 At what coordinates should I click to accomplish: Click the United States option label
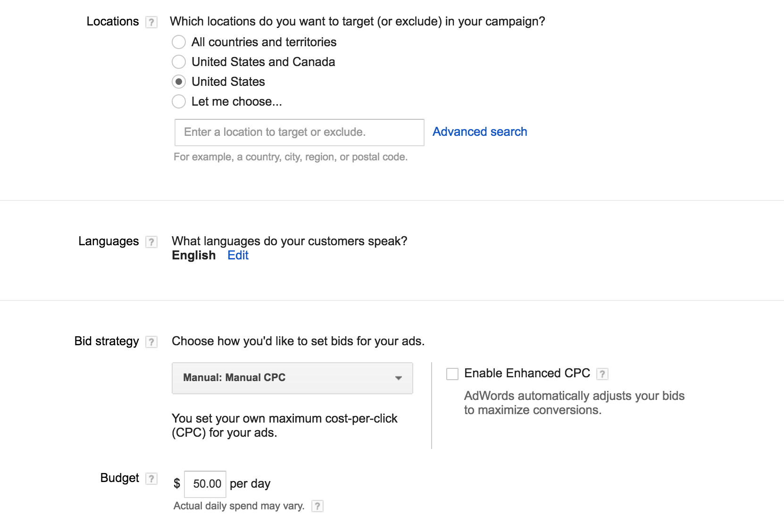228,82
